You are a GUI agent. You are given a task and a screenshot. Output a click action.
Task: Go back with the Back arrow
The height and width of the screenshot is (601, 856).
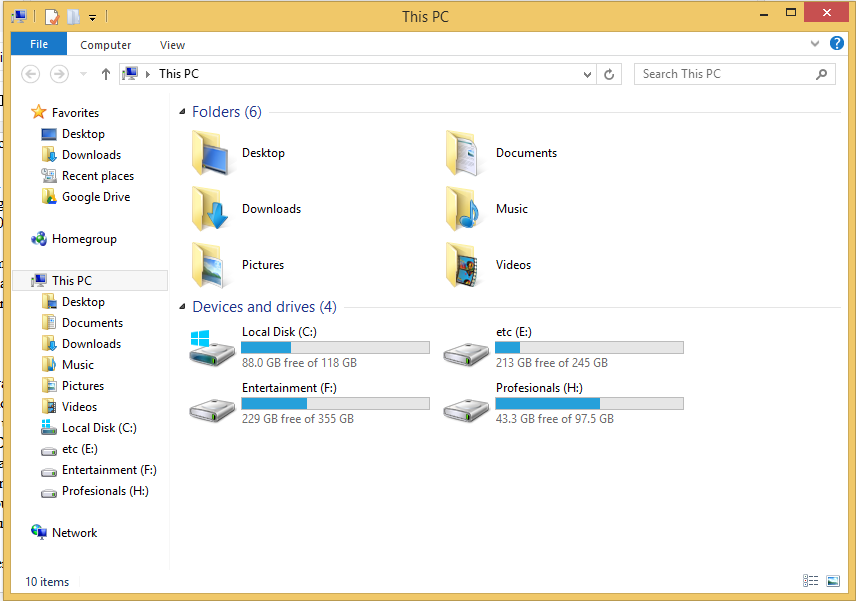(31, 74)
